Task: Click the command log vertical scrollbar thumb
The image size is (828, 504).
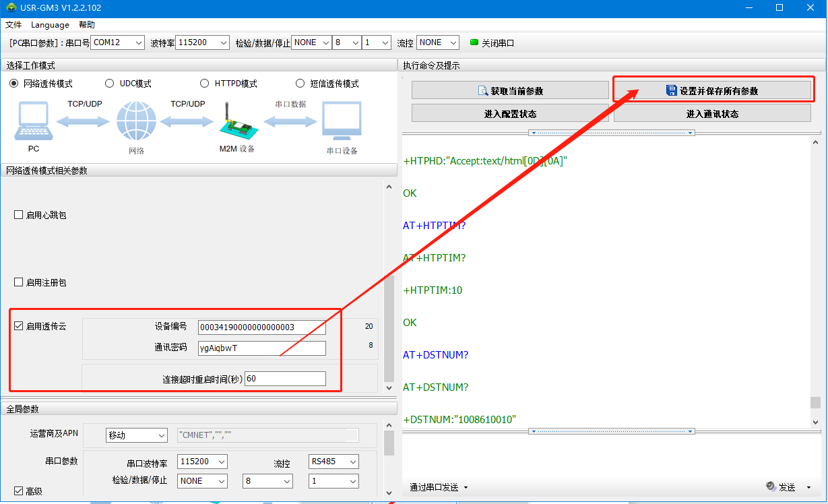Action: 815,402
